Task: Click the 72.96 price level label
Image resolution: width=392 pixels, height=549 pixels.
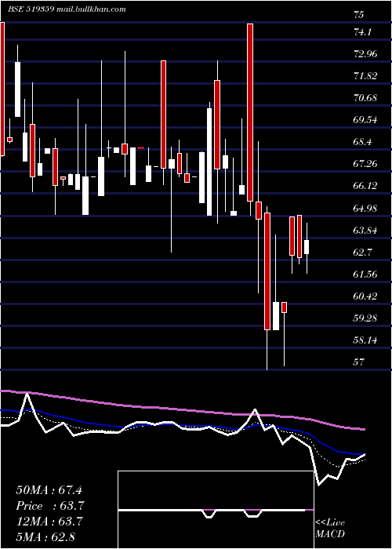Action: [x=366, y=54]
